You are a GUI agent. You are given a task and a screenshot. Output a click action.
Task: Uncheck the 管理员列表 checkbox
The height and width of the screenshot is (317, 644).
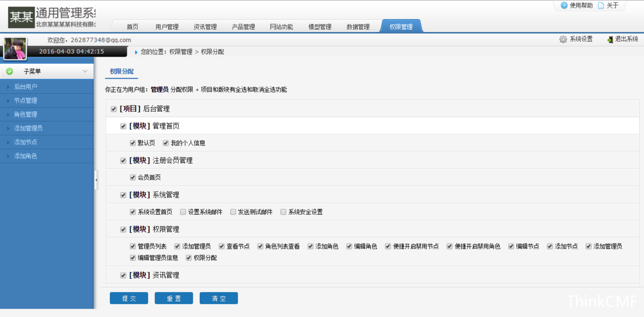(132, 247)
